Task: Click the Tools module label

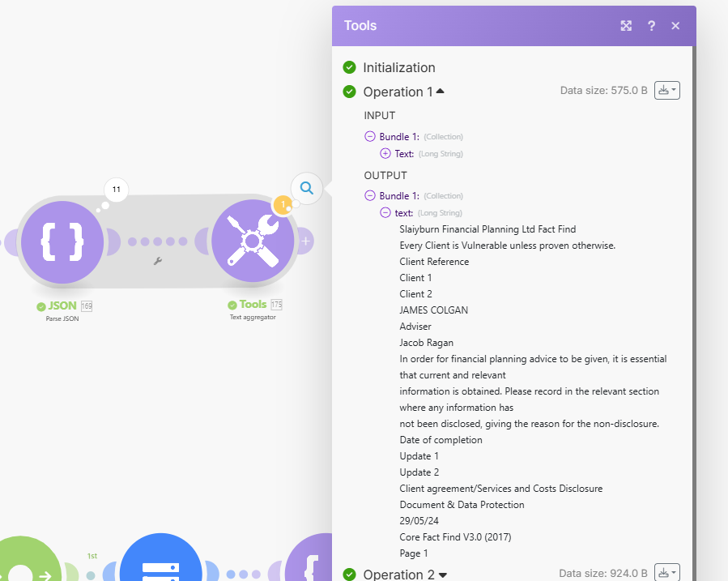Action: [253, 304]
